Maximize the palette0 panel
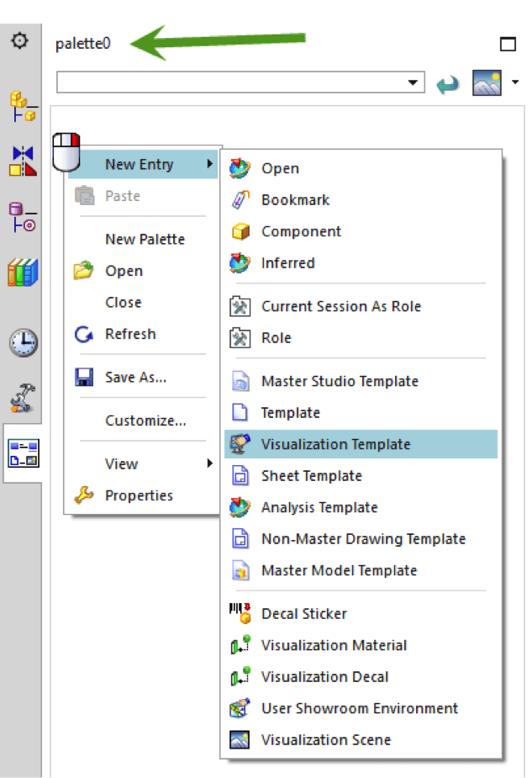Image resolution: width=532 pixels, height=778 pixels. (x=508, y=45)
